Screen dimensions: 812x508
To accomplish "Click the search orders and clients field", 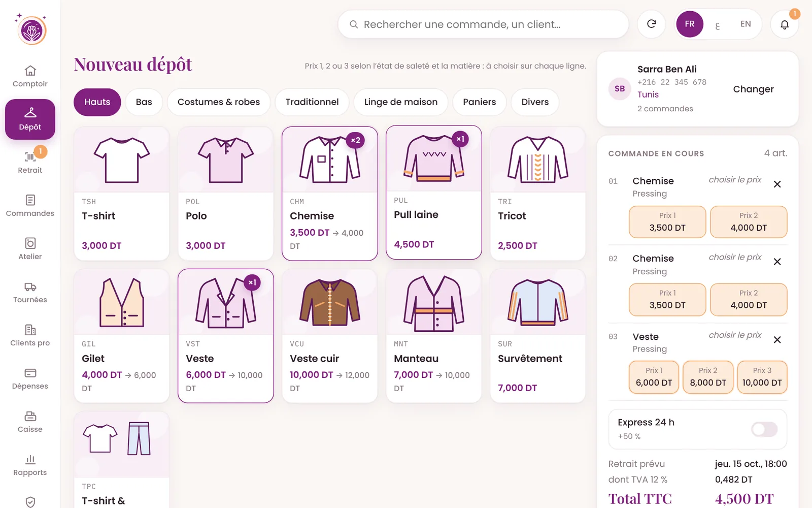I will [x=483, y=24].
